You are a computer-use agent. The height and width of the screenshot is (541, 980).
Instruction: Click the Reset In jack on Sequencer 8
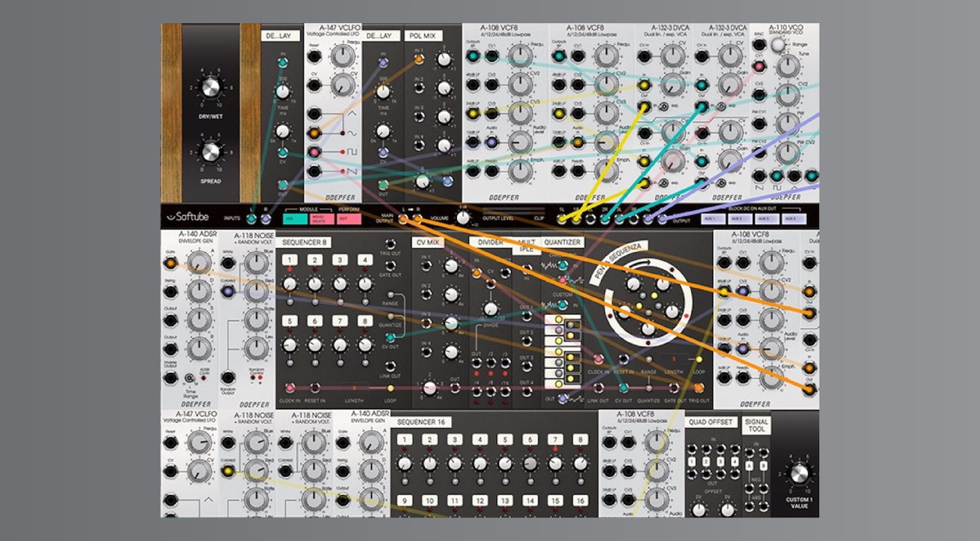click(x=314, y=388)
